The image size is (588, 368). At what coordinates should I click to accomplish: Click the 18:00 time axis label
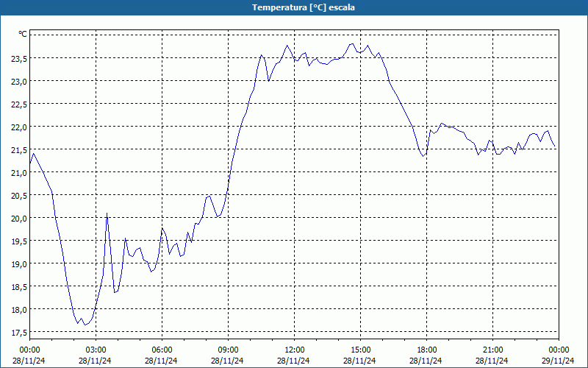tap(426, 350)
